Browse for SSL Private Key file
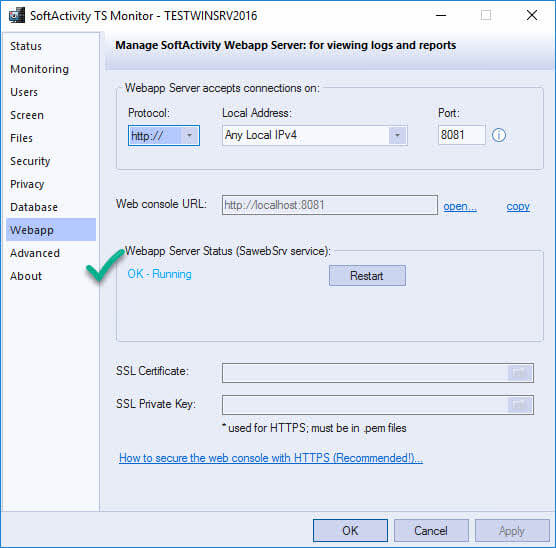 coord(519,405)
